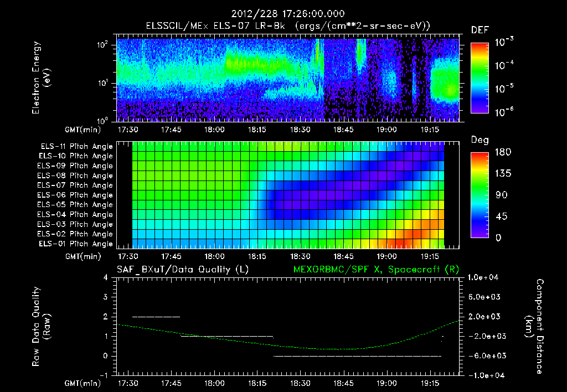Click tick label 2 on data quality axis
This screenshot has width=567, height=392.
(105, 317)
